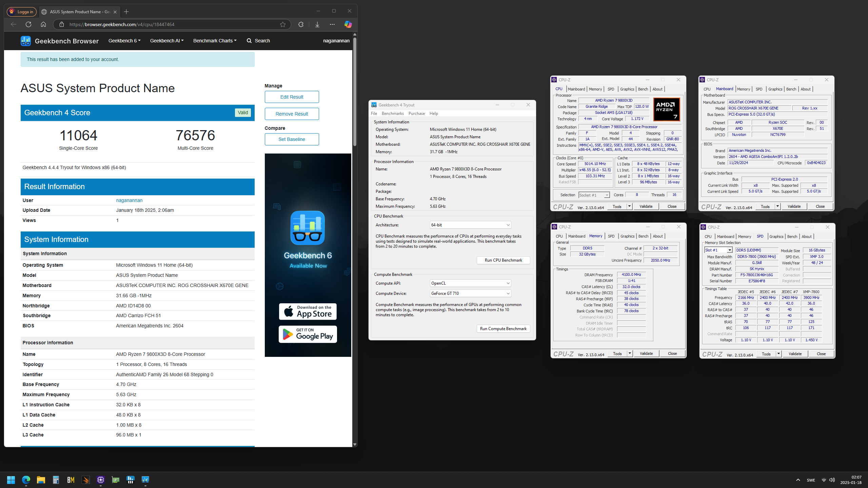
Task: Click Run Compute Benchmark button
Action: click(503, 329)
